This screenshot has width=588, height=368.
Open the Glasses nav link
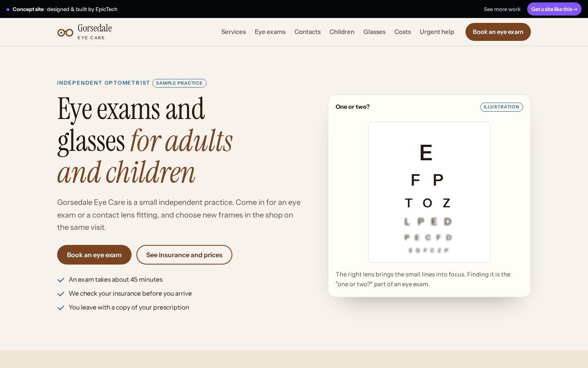(x=374, y=32)
